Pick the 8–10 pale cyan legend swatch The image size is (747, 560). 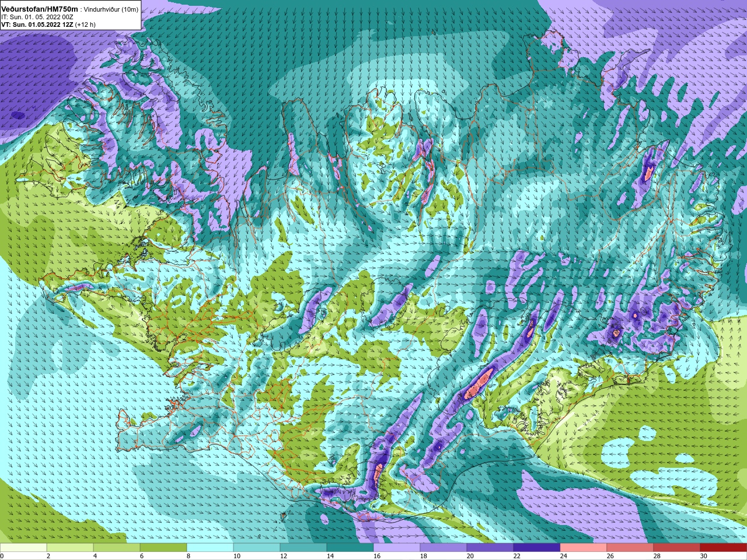click(x=210, y=548)
